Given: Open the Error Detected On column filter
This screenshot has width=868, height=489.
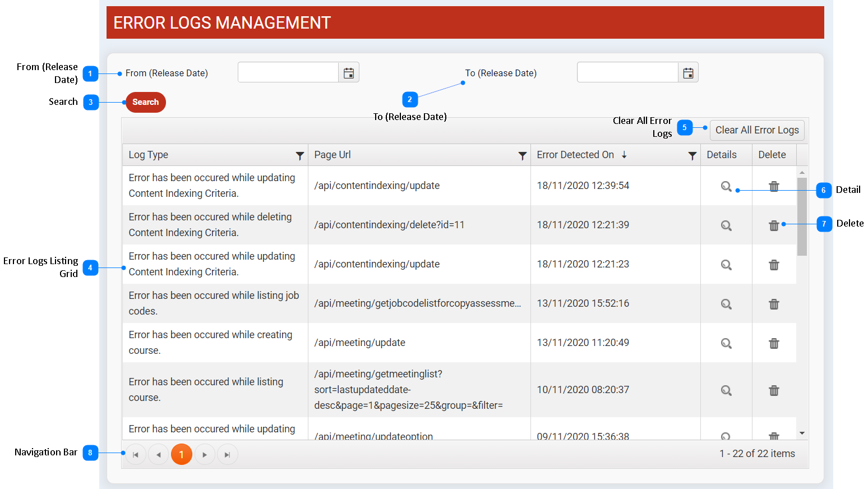Looking at the screenshot, I should (692, 155).
